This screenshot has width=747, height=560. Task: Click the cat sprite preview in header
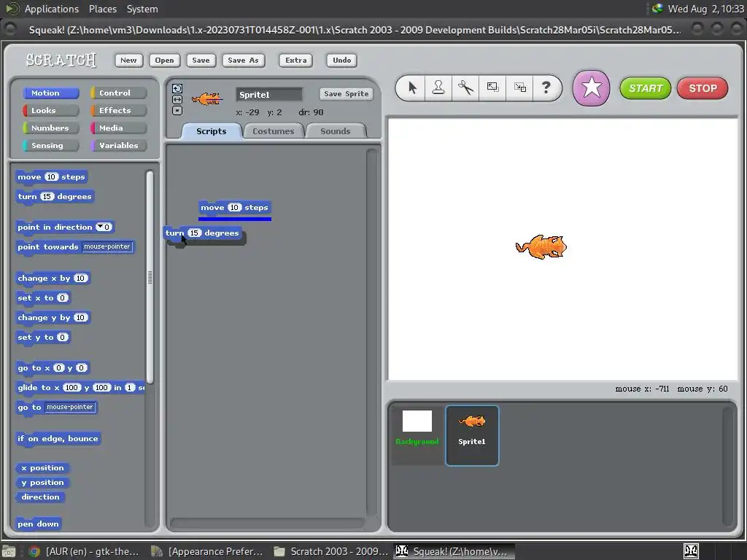(206, 98)
